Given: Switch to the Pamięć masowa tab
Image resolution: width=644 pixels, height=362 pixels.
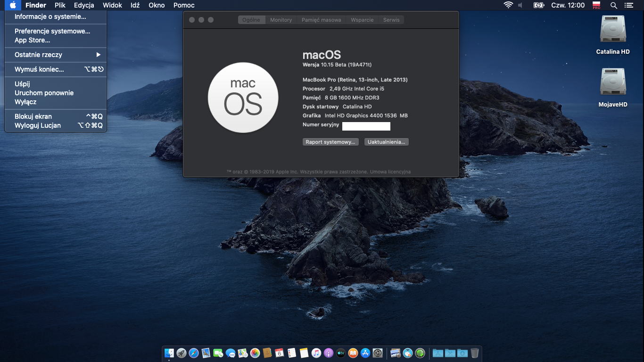Looking at the screenshot, I should pos(321,20).
